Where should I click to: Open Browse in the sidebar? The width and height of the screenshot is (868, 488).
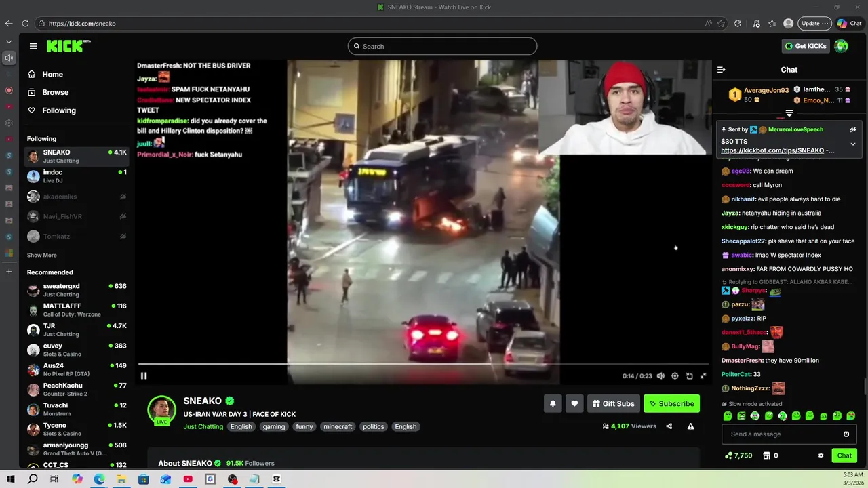[x=55, y=92]
